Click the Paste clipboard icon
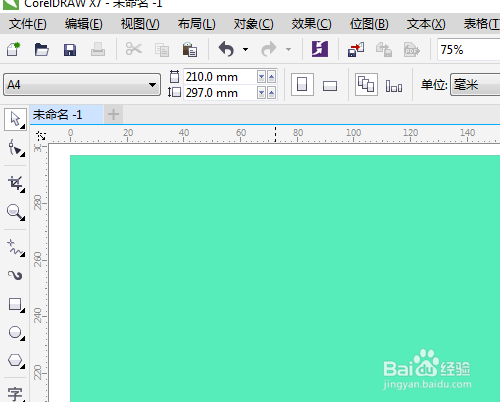Screen dimensions: 500x402 coord(190,49)
